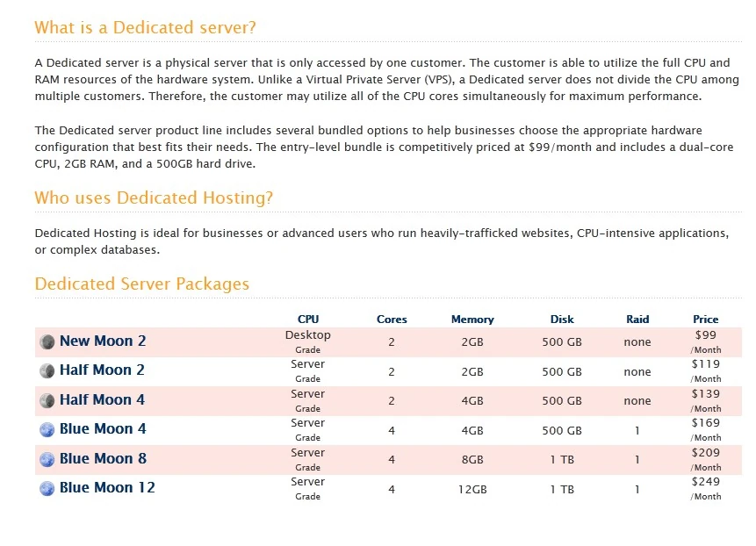756x546 pixels.
Task: Click the $249/Month price for Blue Moon 12
Action: coord(706,488)
